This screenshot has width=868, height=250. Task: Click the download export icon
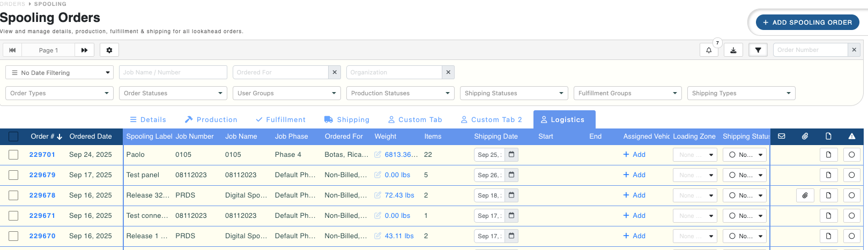[733, 50]
